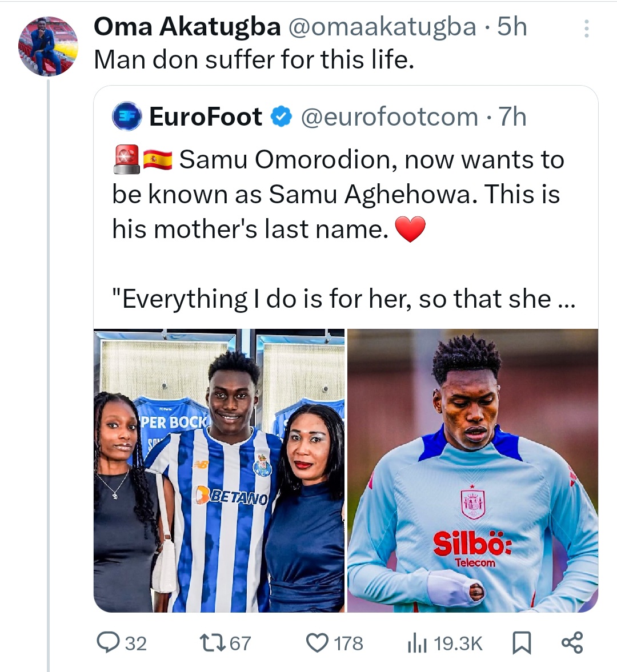Open the Oma Akatugba display name link
617x672 pixels.
click(x=187, y=27)
